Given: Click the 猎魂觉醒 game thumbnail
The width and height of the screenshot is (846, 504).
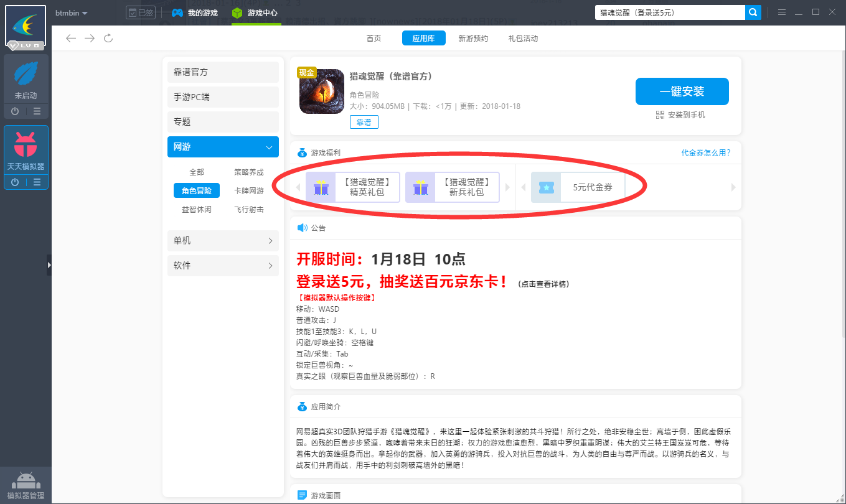Looking at the screenshot, I should 322,91.
